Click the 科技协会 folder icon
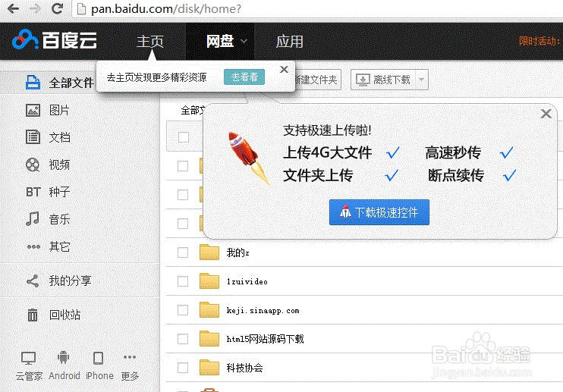Screen dimensions: 563x392 coord(209,367)
